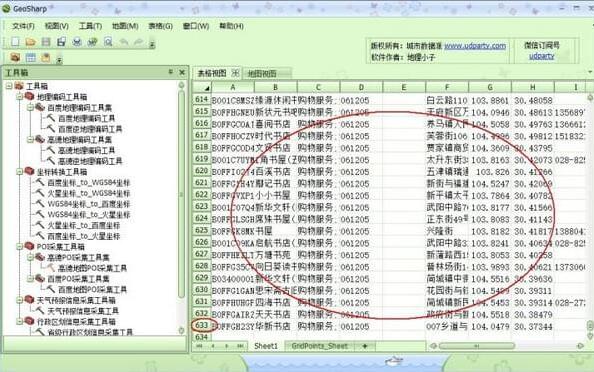594x372 pixels.
Task: Open the 窗口(W) menu
Action: [195, 26]
